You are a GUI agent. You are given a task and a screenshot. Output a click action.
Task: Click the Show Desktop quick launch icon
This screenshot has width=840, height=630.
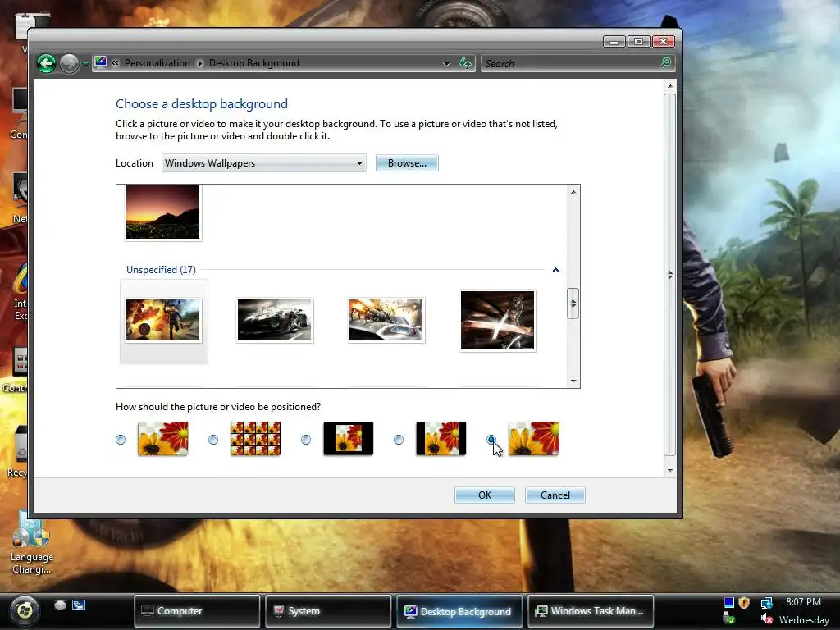(x=60, y=605)
